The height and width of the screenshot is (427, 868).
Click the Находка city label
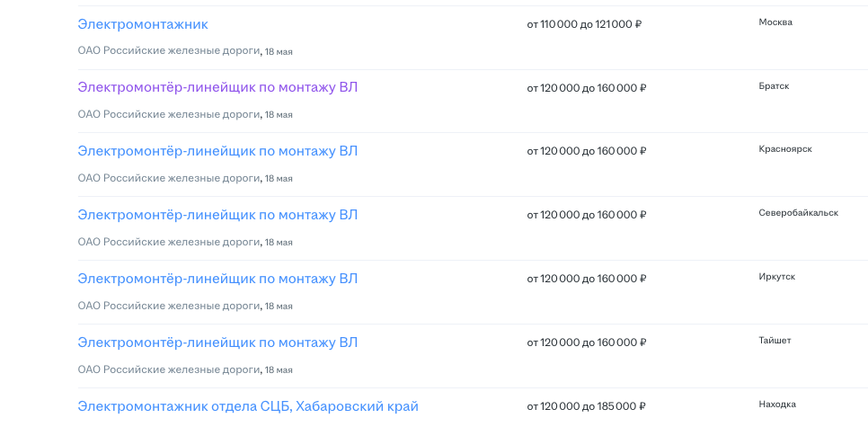coord(776,404)
